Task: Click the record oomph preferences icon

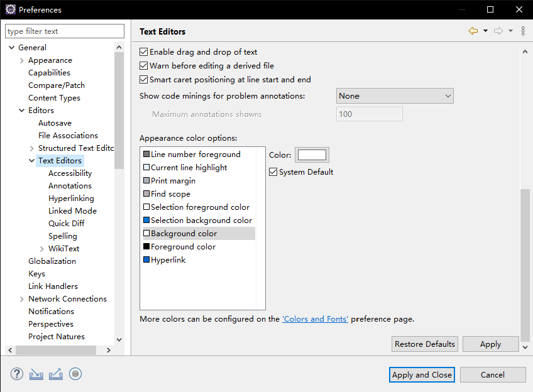Action: point(75,374)
